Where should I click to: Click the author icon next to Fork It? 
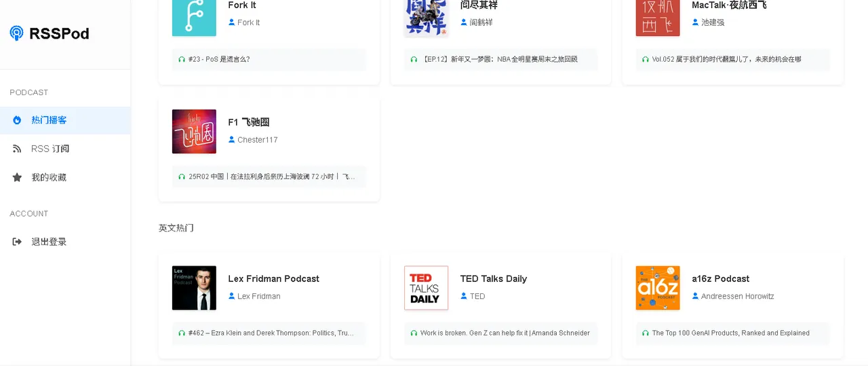click(232, 22)
